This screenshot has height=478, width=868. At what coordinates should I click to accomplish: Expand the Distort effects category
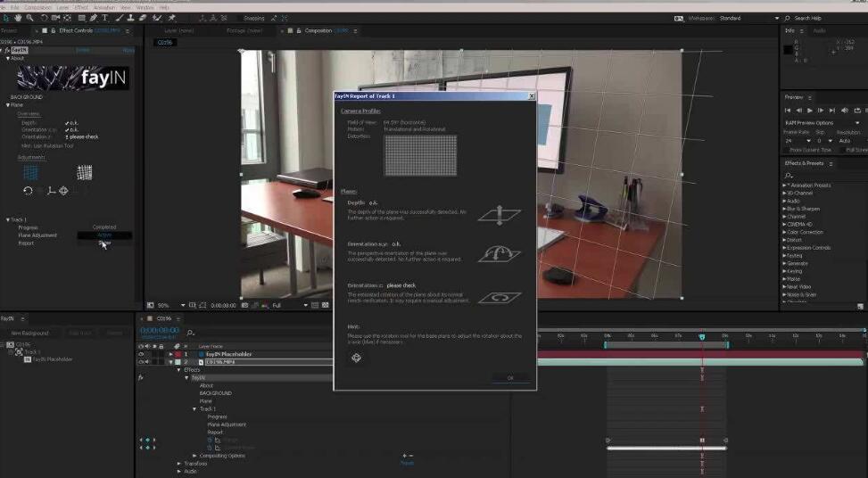784,240
